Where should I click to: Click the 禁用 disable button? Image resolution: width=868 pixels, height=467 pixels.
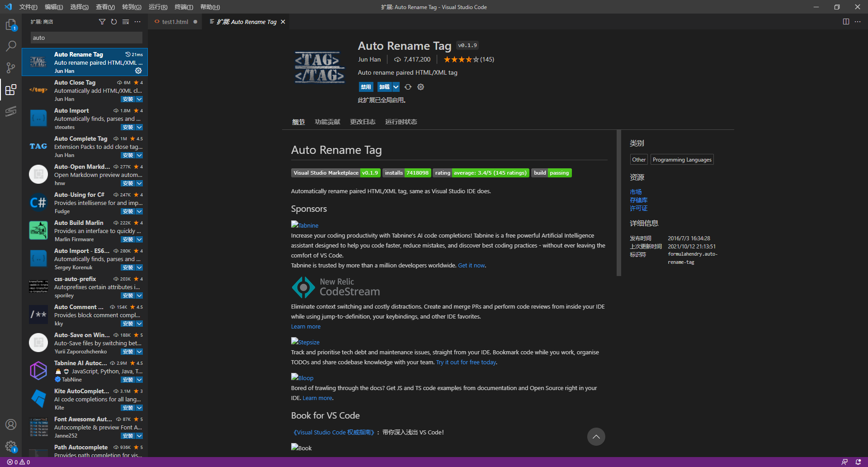[366, 87]
